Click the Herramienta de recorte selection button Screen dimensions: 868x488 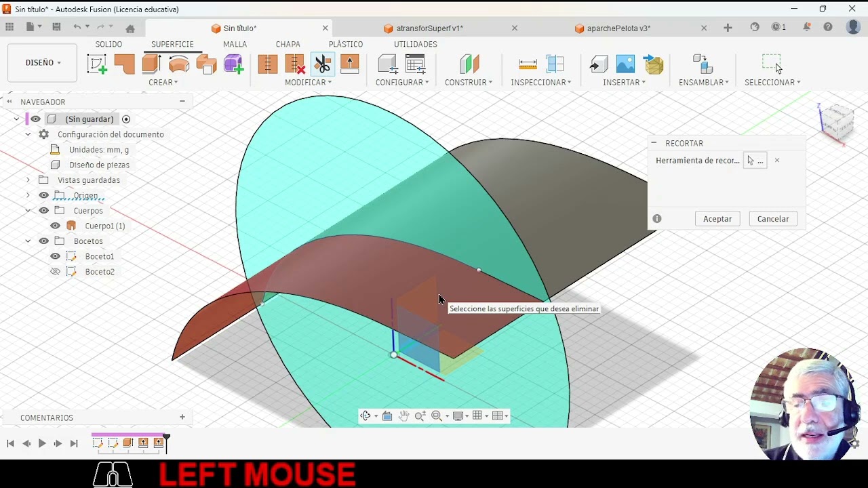point(755,161)
